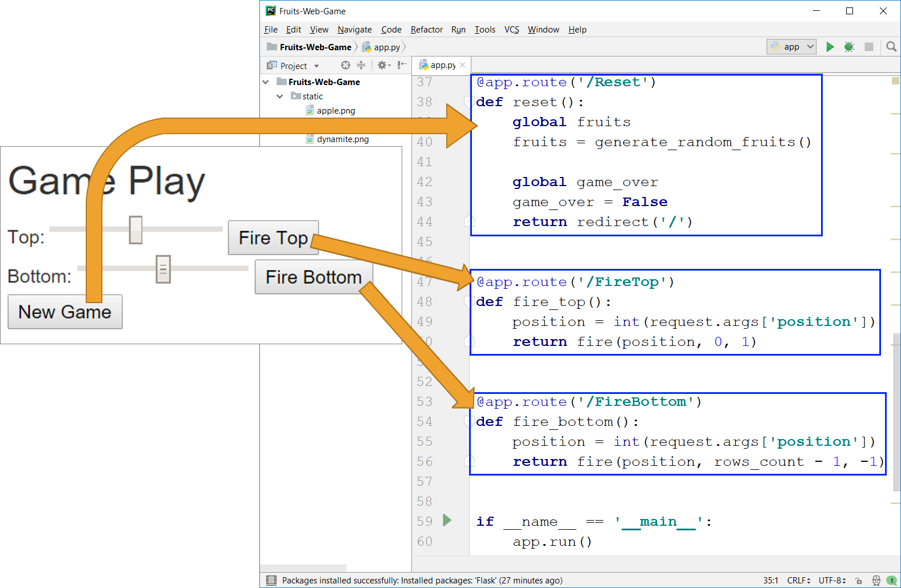Toggle tool window buttons in status bar corner
Viewport: 901px width, 588px height.
tap(271, 581)
